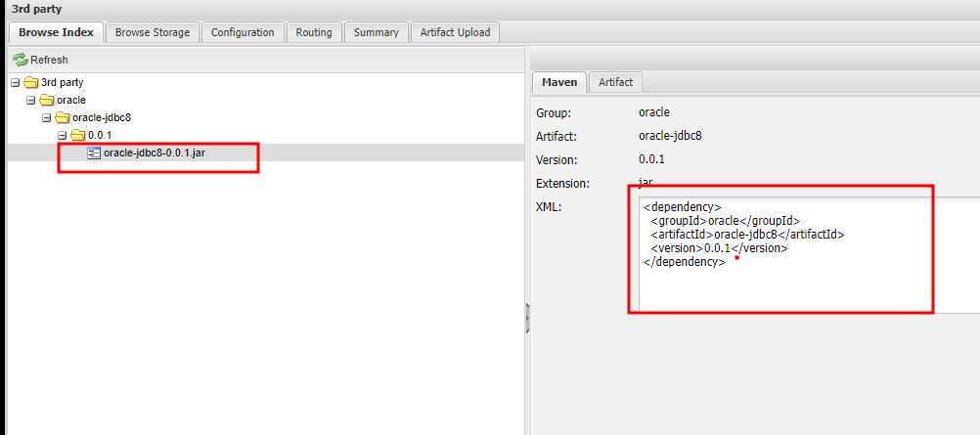The width and height of the screenshot is (980, 435).
Task: Click the Artifact value oracle-jdbc8
Action: tap(670, 136)
